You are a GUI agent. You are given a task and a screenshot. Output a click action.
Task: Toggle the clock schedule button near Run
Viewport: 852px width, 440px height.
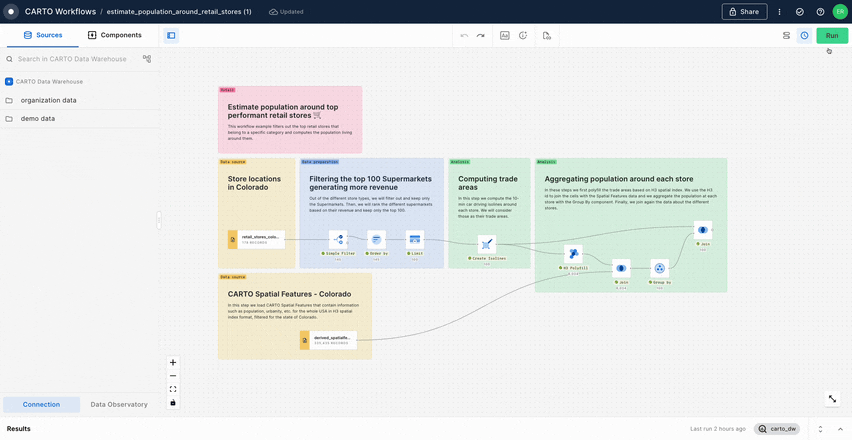pyautogui.click(x=804, y=36)
